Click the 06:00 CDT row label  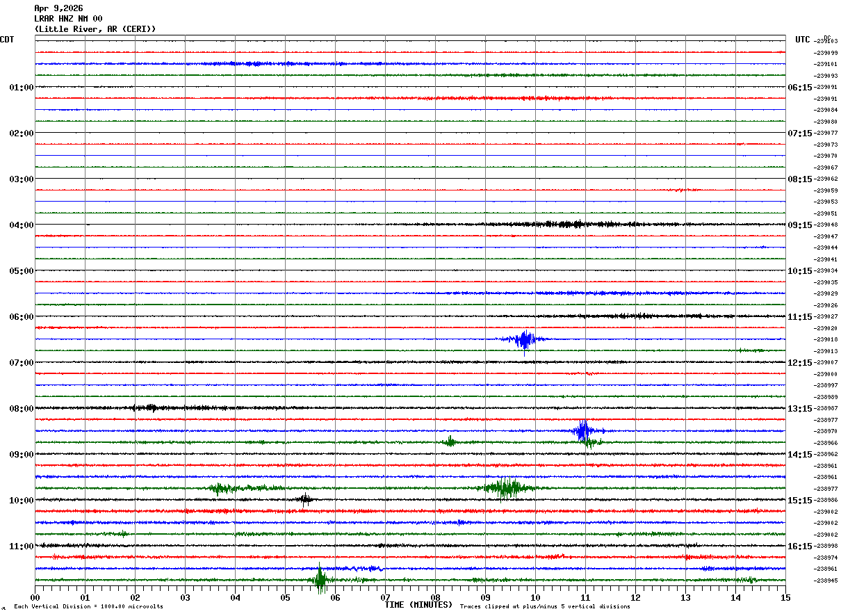click(x=22, y=317)
